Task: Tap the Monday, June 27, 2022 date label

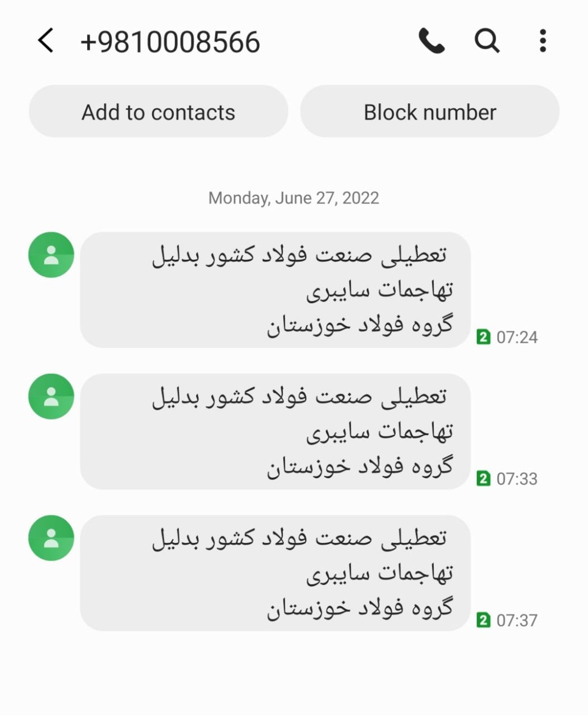Action: pos(294,198)
